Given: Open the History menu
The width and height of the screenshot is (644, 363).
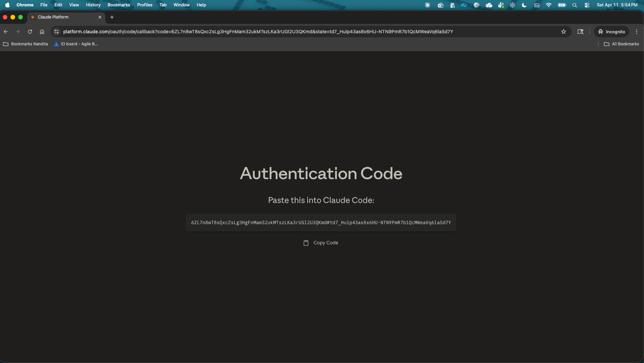Looking at the screenshot, I should point(93,5).
